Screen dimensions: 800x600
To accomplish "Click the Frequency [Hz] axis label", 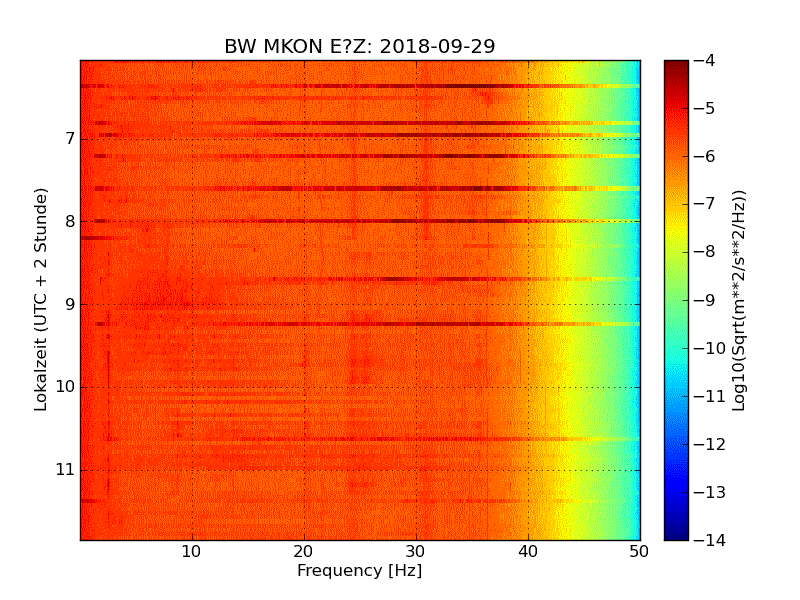I will [360, 570].
